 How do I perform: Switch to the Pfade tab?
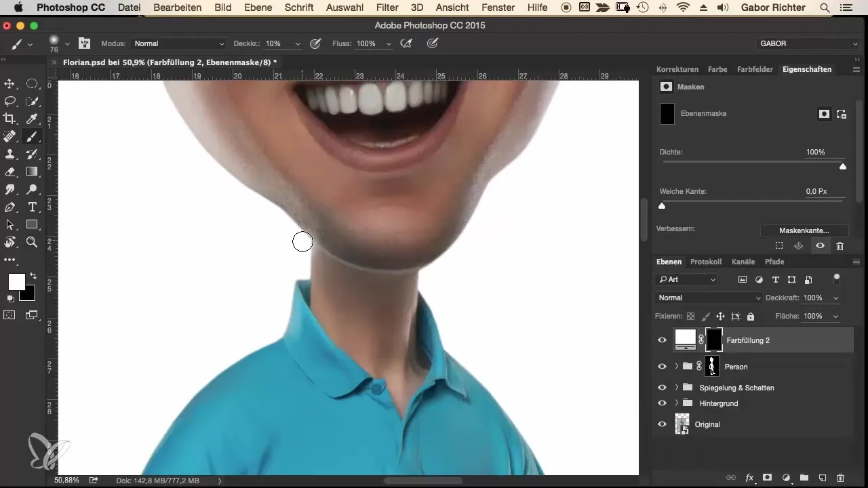pos(774,262)
